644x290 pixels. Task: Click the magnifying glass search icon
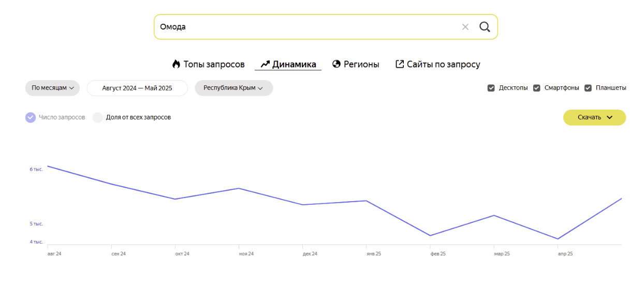pos(485,27)
